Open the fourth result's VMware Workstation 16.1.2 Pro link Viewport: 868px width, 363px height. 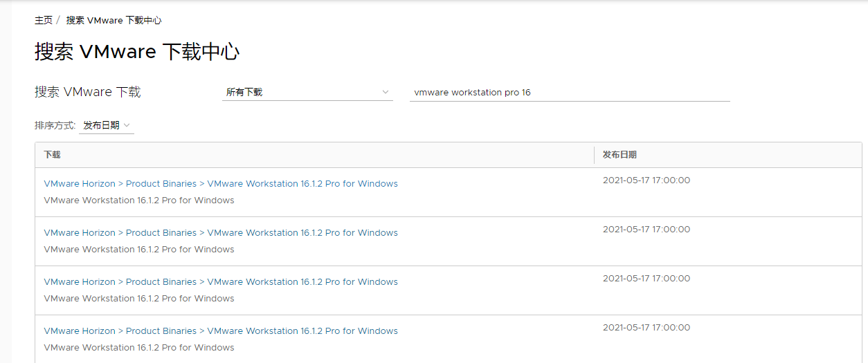tap(302, 331)
